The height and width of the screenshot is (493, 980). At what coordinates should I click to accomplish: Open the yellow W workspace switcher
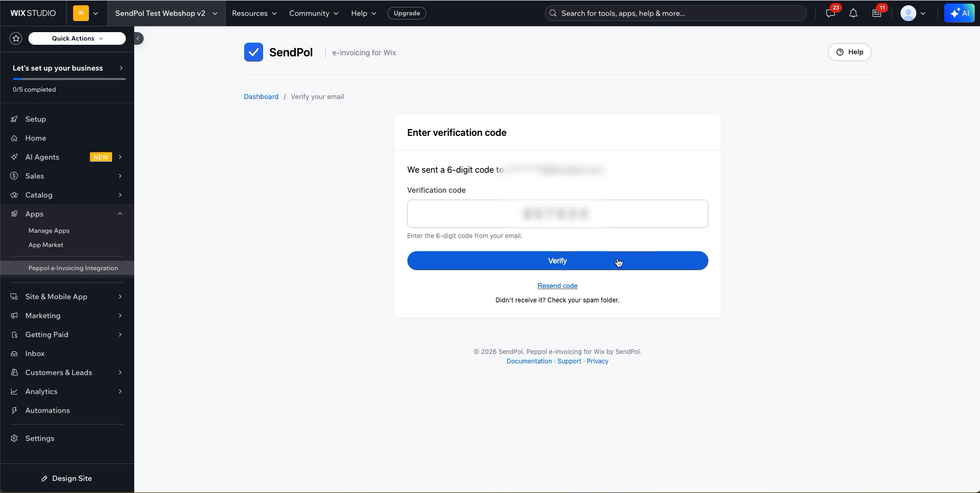(86, 13)
